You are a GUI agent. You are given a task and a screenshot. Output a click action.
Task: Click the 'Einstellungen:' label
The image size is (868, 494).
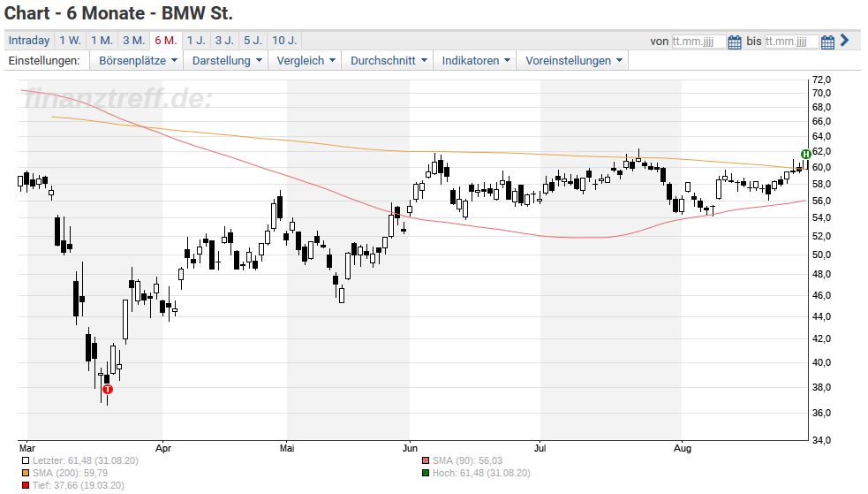click(x=44, y=61)
